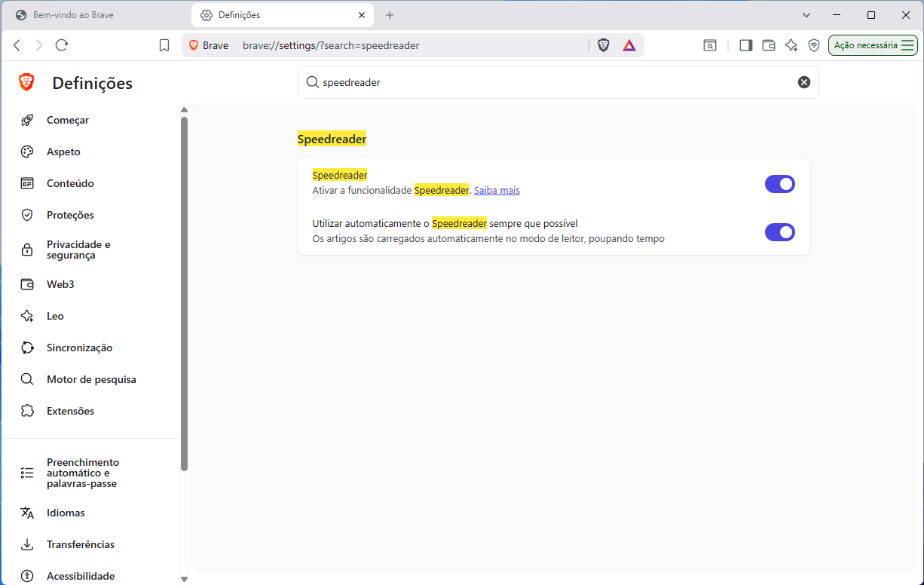This screenshot has height=585, width=924.
Task: Click the bookmark this page icon
Action: (164, 45)
